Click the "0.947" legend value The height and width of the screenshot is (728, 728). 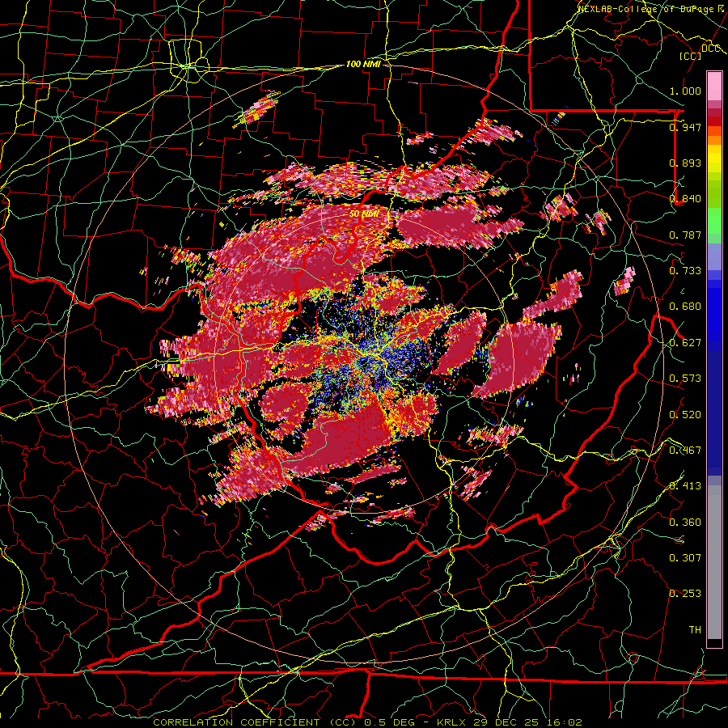(685, 127)
